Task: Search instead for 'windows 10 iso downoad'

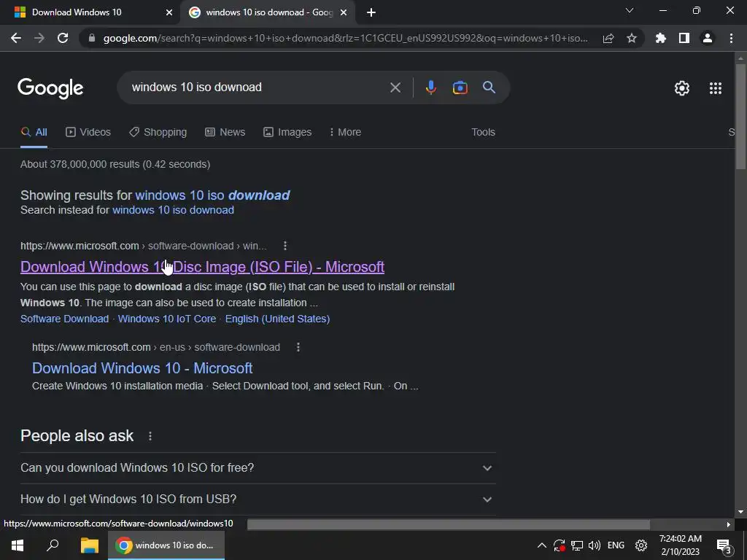Action: (173, 210)
